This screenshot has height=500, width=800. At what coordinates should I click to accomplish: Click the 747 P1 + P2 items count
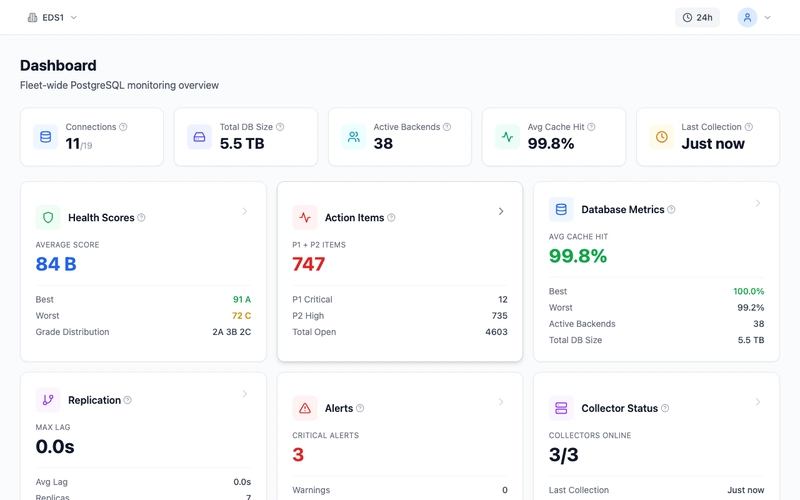point(309,264)
